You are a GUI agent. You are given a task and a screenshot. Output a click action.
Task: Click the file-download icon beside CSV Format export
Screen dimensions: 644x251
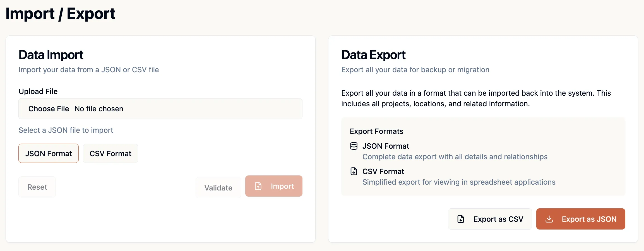pyautogui.click(x=354, y=171)
